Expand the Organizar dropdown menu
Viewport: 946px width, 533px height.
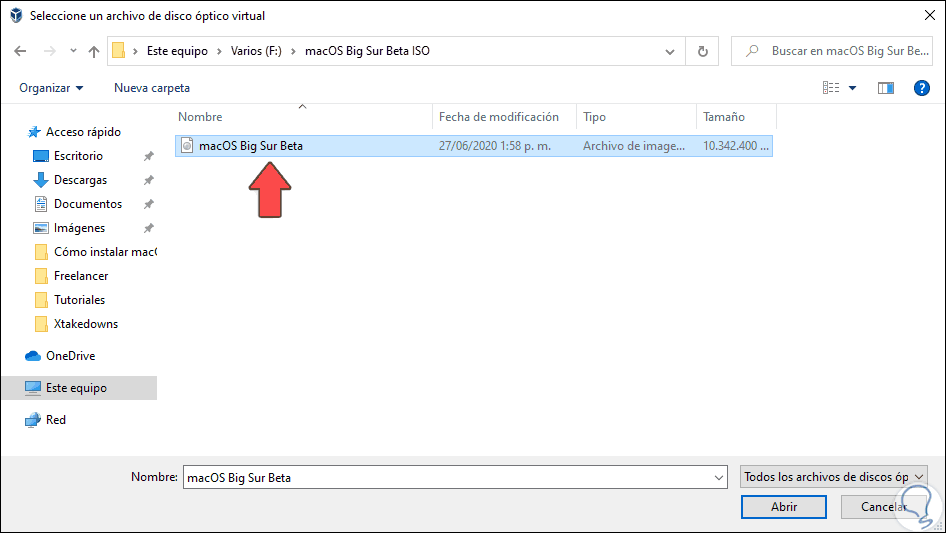[x=51, y=88]
